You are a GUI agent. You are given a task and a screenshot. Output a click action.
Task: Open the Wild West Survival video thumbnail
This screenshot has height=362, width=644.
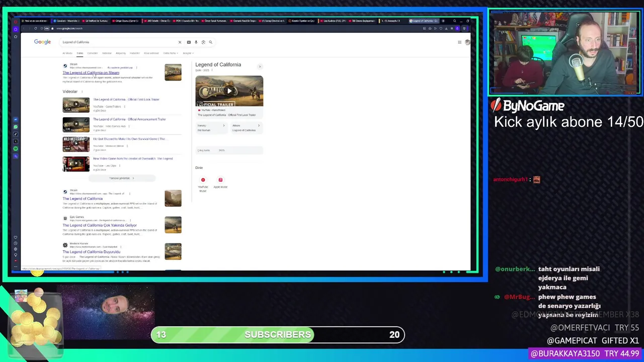coord(76,144)
